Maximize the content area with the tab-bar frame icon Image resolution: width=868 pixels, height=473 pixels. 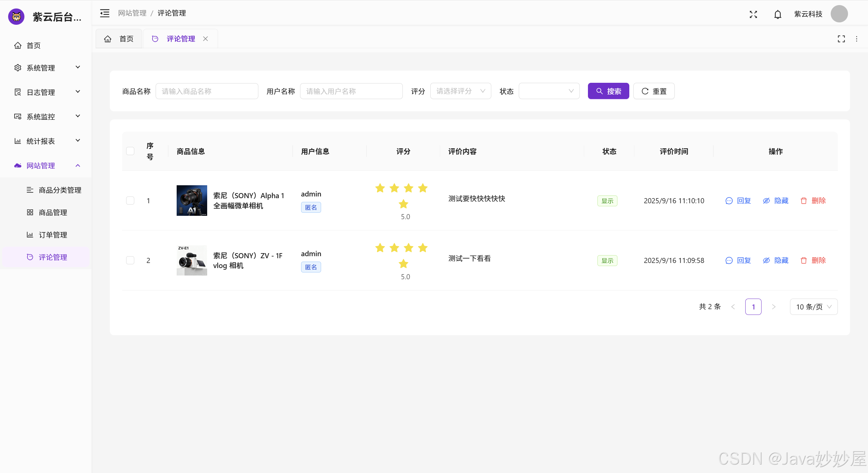point(841,39)
